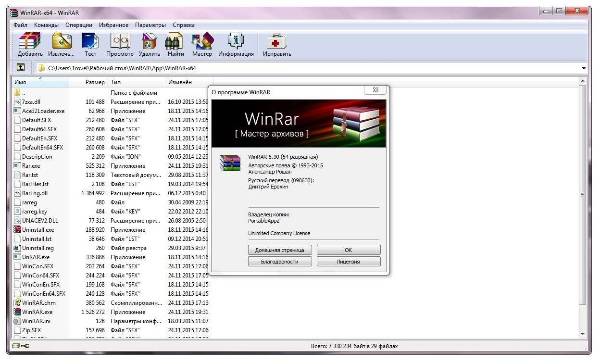Sort files by the Имя column
Viewport: 600px width, 364px height.
tap(40, 82)
